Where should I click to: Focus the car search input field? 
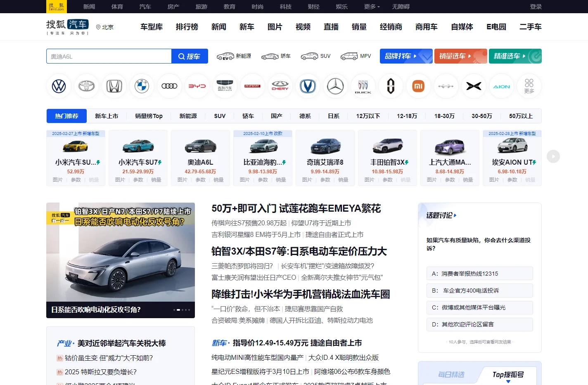[109, 56]
